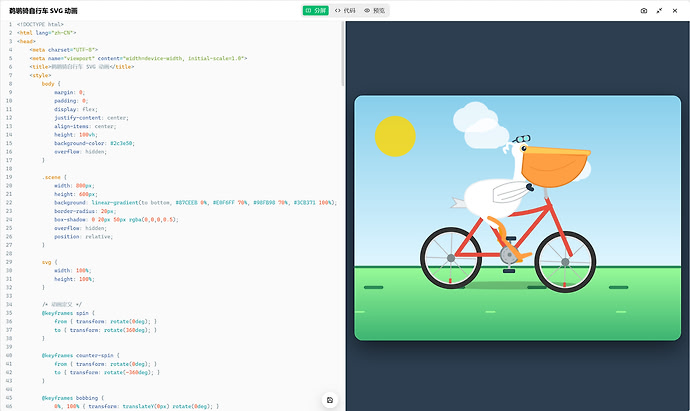The height and width of the screenshot is (411, 690).
Task: Click the '<title>' line in the code
Action: pos(82,66)
